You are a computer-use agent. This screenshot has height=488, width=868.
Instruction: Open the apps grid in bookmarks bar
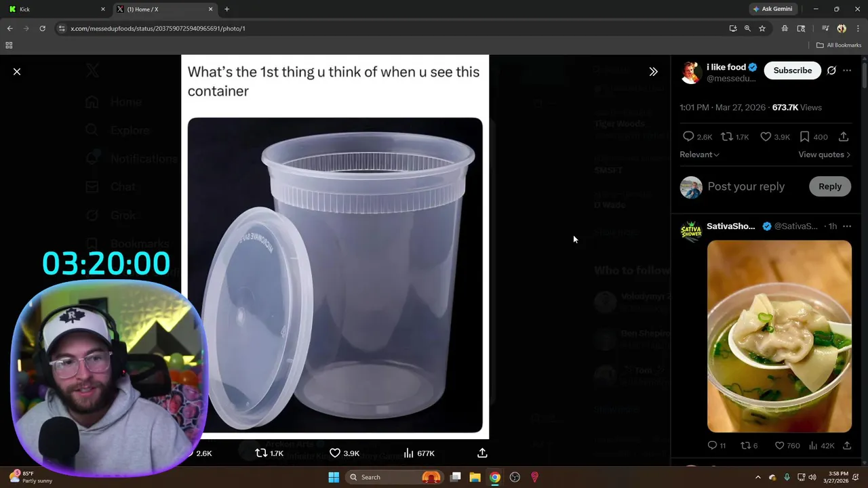click(x=9, y=45)
